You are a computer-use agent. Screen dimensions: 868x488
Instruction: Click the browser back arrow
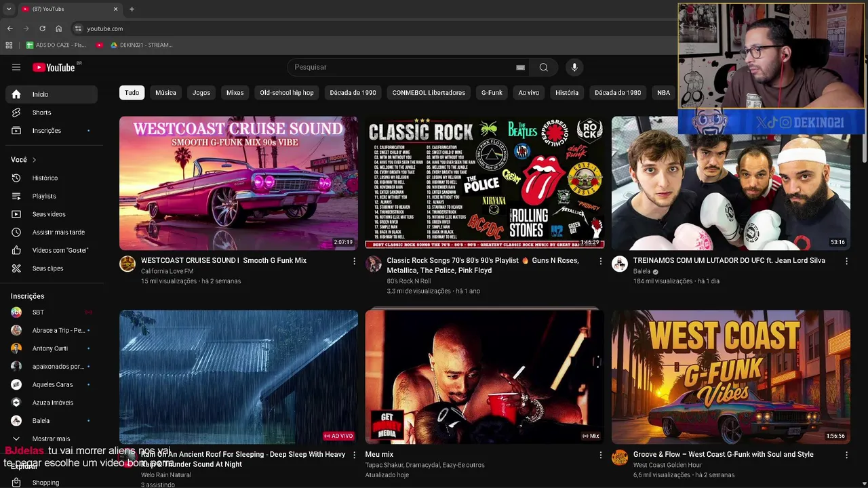coord(9,28)
